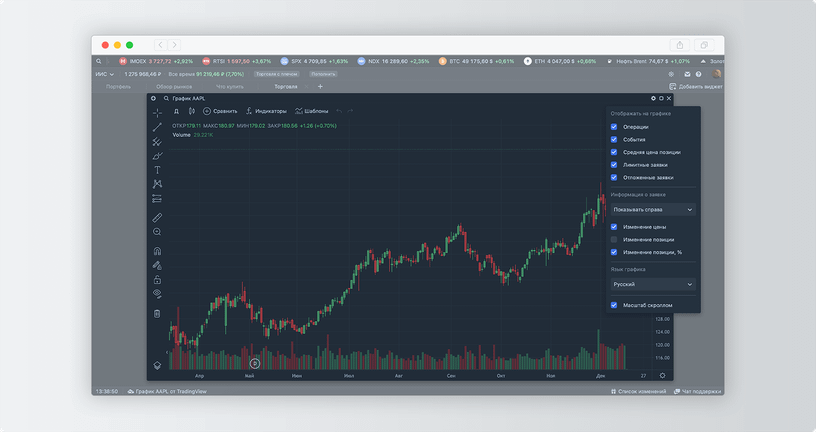Click the gear icon in chart corner
The width and height of the screenshot is (816, 432).
653,98
